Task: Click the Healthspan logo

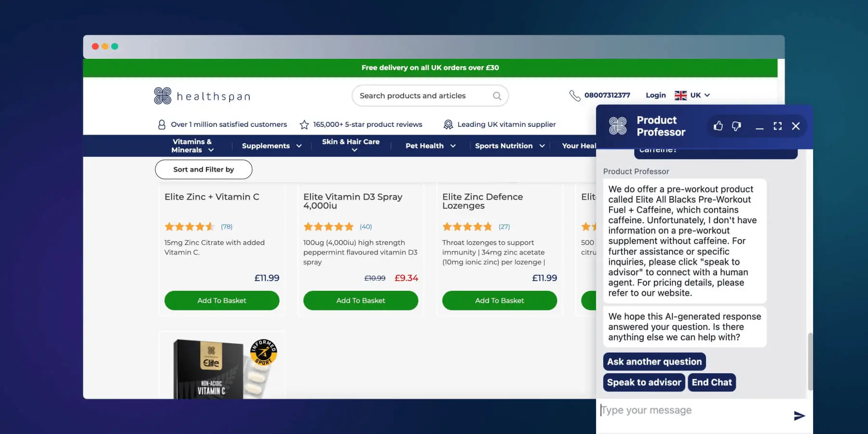Action: point(203,96)
